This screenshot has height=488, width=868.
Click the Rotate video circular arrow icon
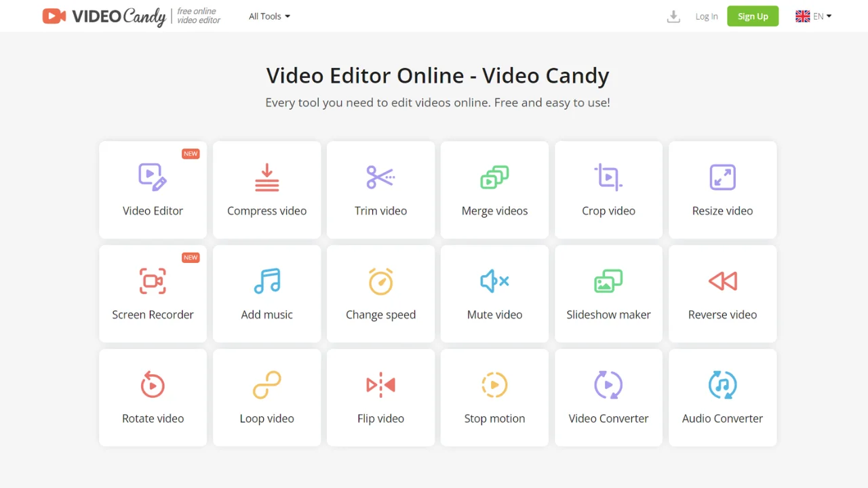153,385
